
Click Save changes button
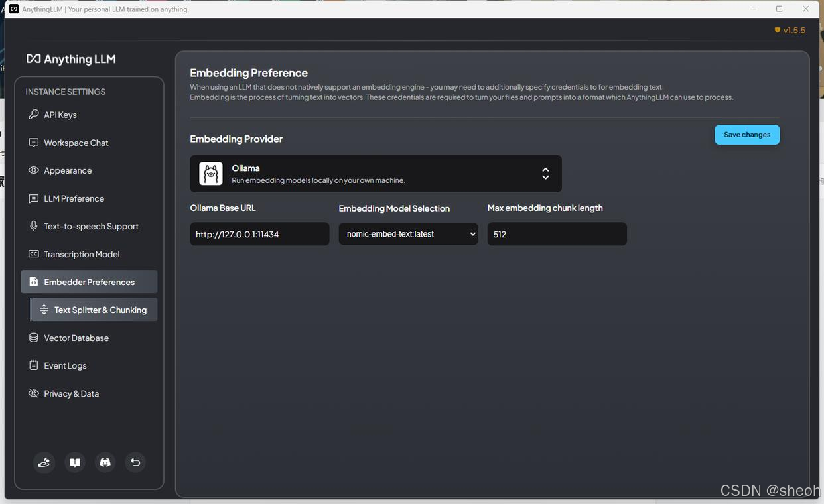tap(747, 135)
